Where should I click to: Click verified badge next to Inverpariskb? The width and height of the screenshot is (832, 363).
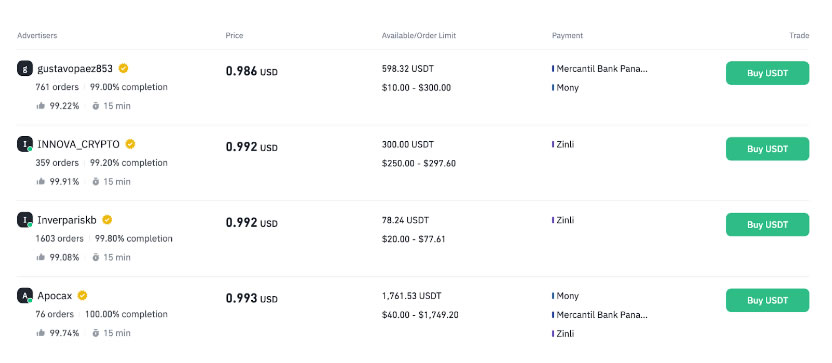coord(107,220)
